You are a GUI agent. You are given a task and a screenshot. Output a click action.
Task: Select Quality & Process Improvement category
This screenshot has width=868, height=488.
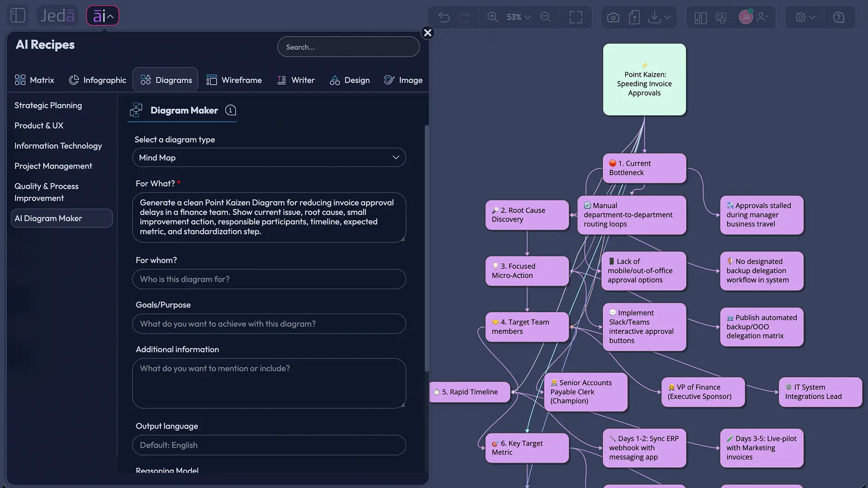47,192
